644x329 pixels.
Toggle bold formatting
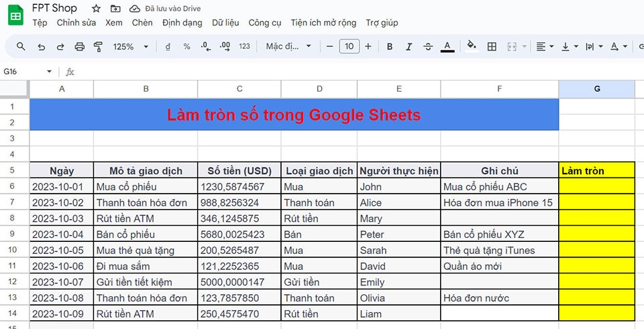(390, 47)
